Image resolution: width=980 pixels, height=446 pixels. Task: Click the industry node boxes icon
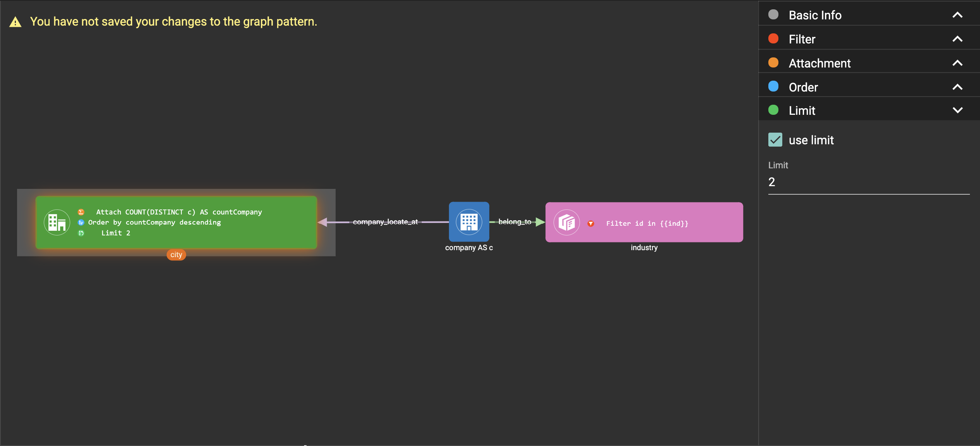coord(566,222)
